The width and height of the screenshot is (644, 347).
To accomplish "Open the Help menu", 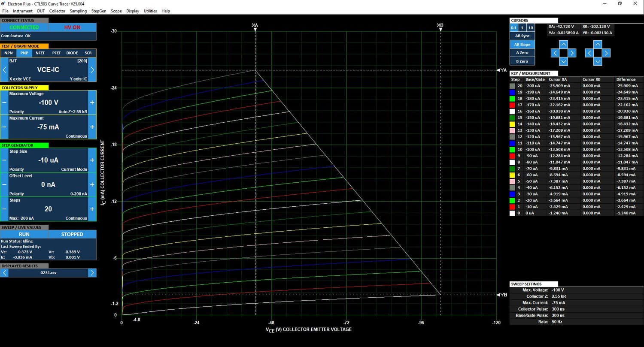I will point(166,11).
